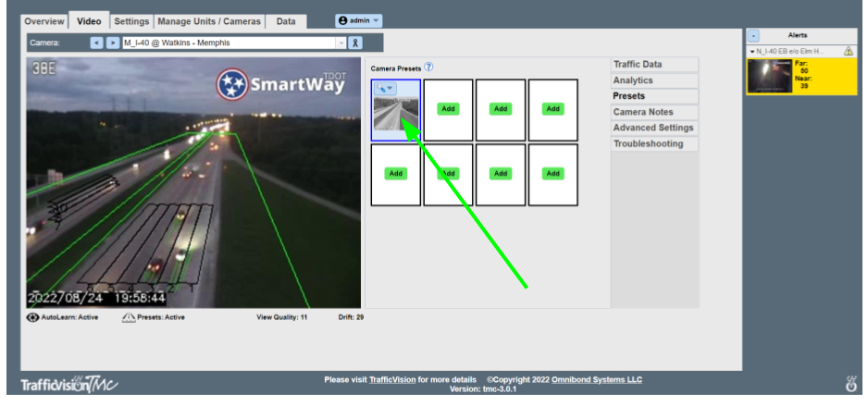Open the admin user dropdown
This screenshot has height=419, width=868.
click(358, 20)
